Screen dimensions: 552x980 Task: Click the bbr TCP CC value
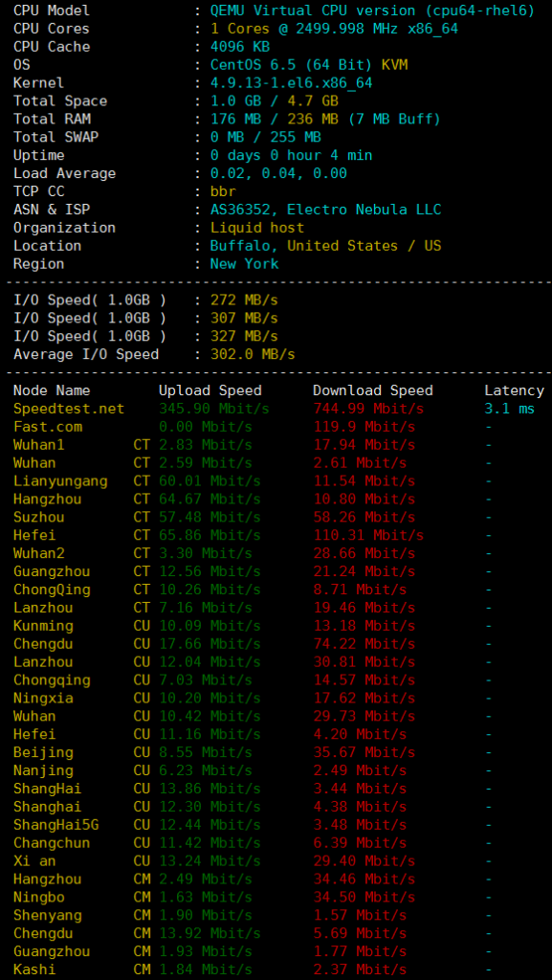click(223, 191)
